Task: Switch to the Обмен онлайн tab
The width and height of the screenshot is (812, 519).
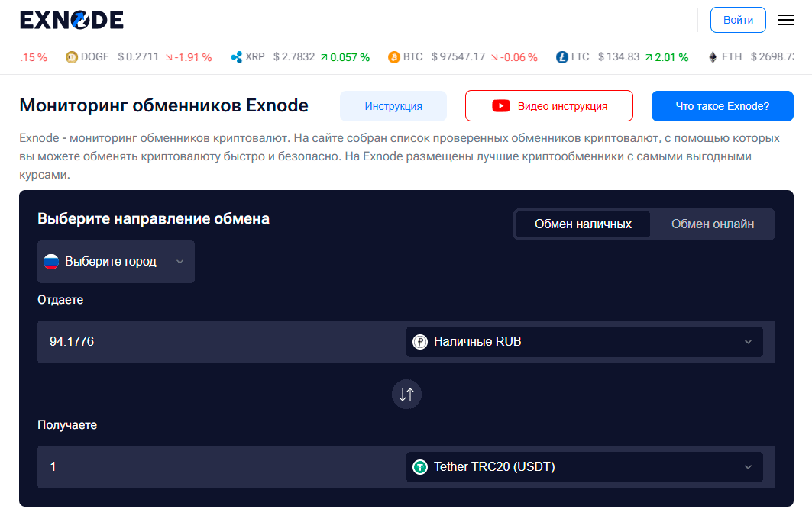Action: click(711, 224)
